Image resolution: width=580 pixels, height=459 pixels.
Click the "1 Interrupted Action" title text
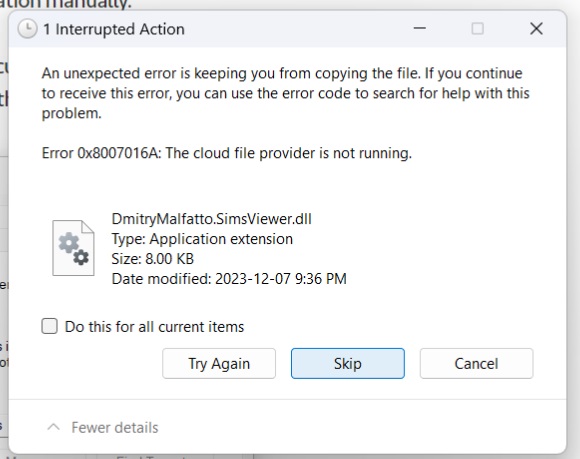click(114, 29)
